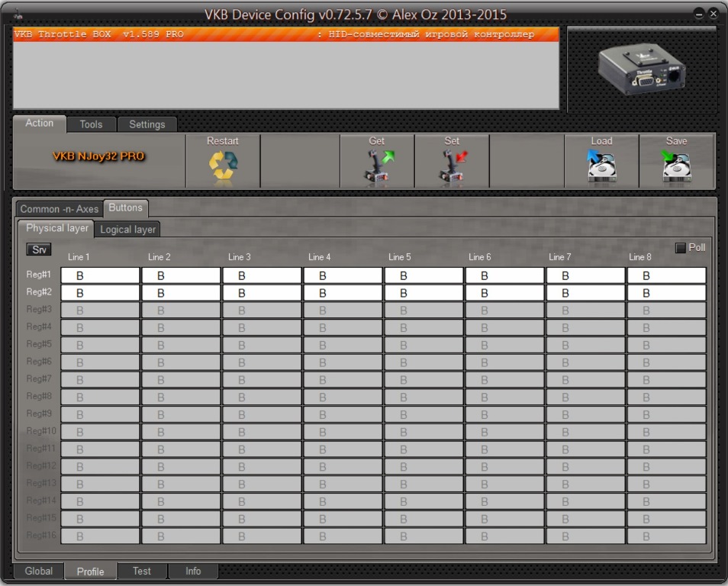Enable the Poll checkbox
This screenshot has height=586, width=728.
681,248
